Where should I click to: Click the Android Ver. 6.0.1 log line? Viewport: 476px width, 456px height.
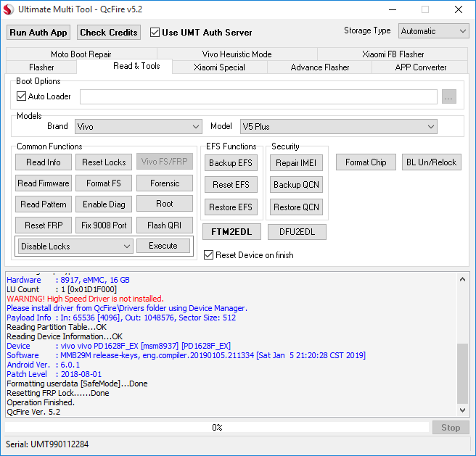[x=43, y=365]
